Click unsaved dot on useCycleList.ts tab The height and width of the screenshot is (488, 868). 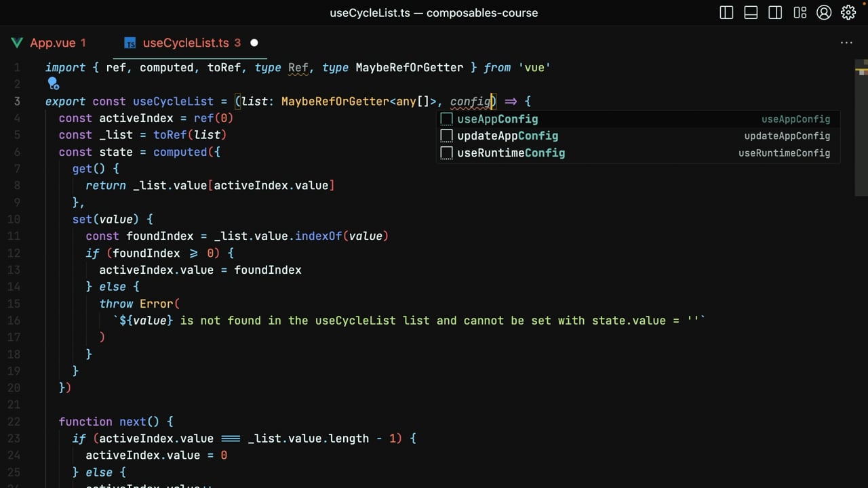(x=254, y=43)
